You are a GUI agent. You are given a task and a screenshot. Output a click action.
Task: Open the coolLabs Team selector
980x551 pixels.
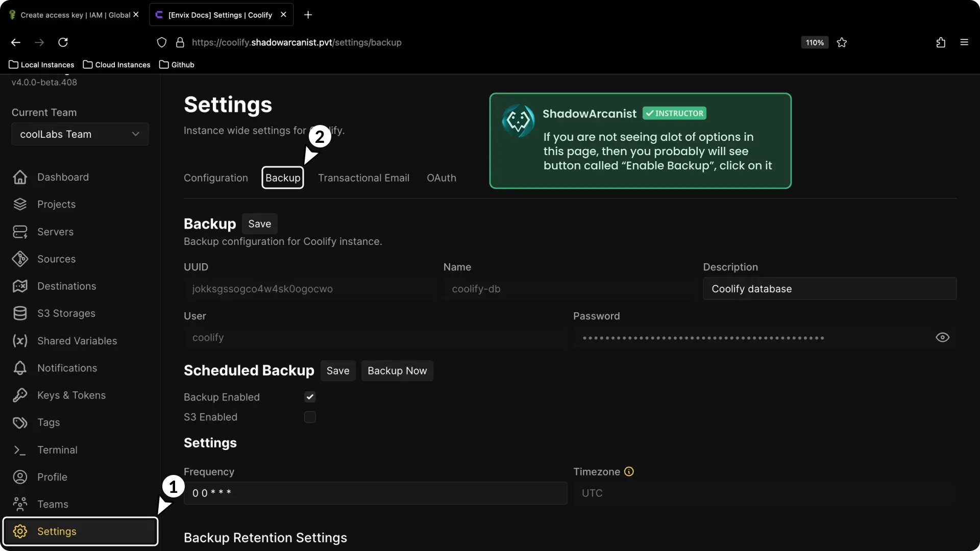[x=80, y=134]
